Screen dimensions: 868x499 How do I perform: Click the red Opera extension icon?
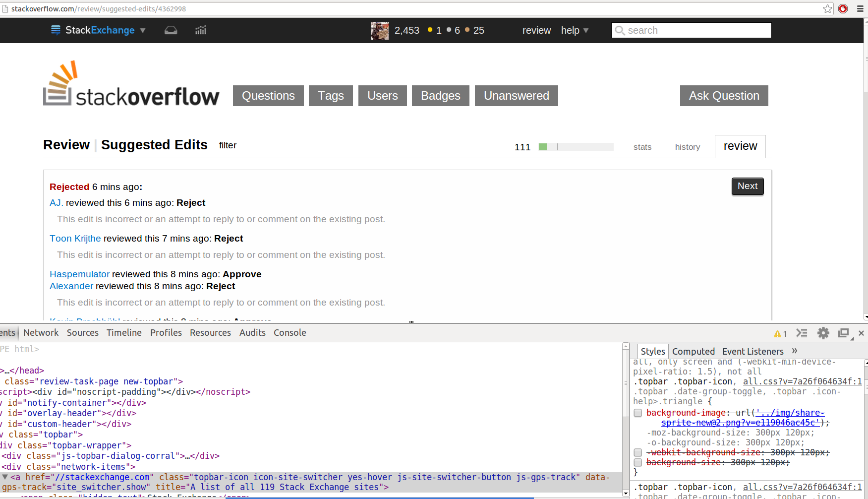tap(843, 8)
